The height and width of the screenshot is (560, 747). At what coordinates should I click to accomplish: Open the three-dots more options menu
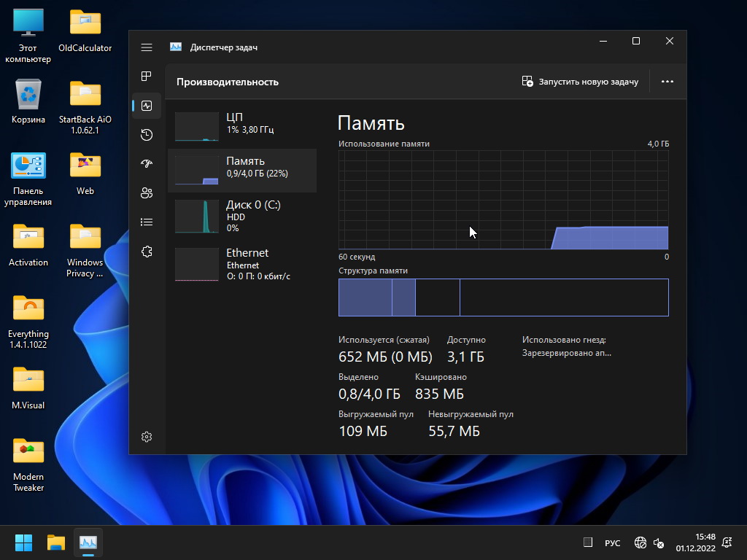point(667,82)
